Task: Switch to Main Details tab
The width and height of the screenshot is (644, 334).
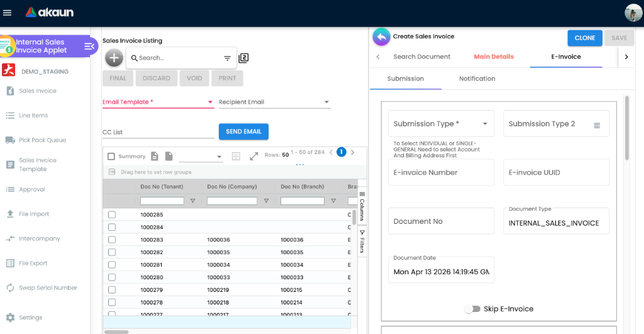Action: coord(494,57)
